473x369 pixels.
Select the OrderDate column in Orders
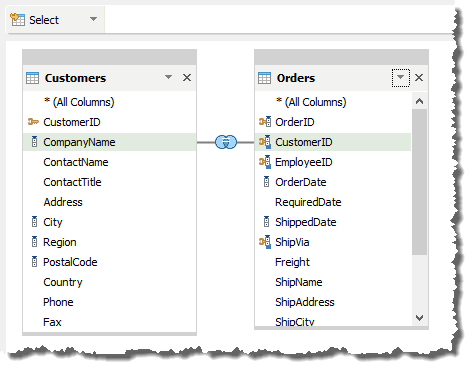point(301,182)
